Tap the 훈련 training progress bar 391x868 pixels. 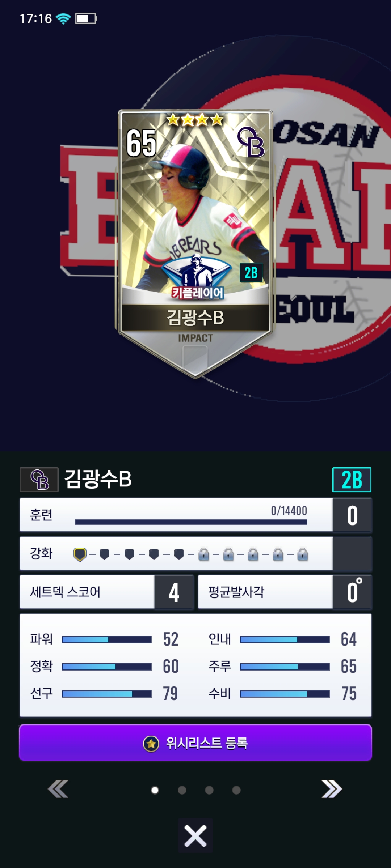point(191,522)
